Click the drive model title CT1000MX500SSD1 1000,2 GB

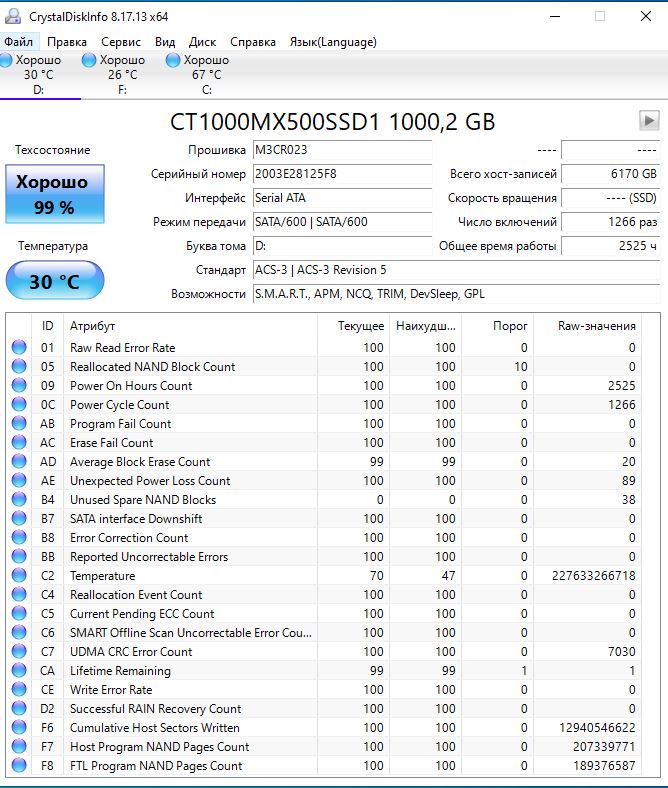(x=332, y=122)
